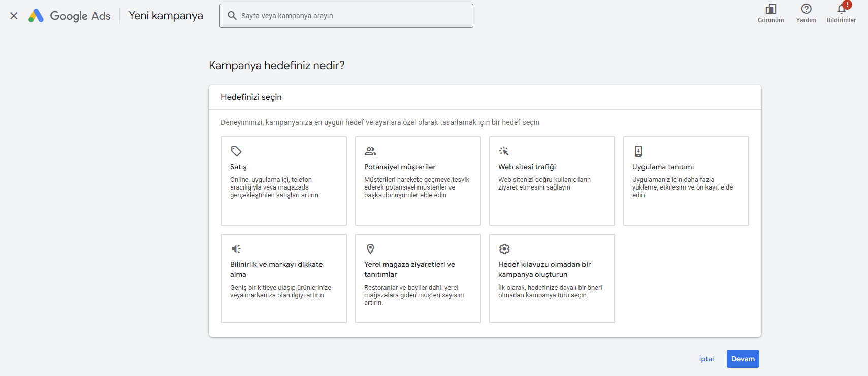Open the Yardım help icon
The width and height of the screenshot is (868, 376).
[x=806, y=9]
